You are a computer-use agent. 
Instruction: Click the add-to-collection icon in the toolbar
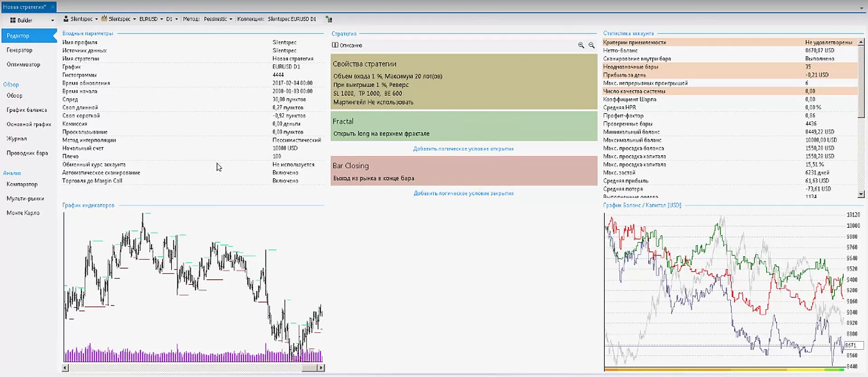(329, 19)
